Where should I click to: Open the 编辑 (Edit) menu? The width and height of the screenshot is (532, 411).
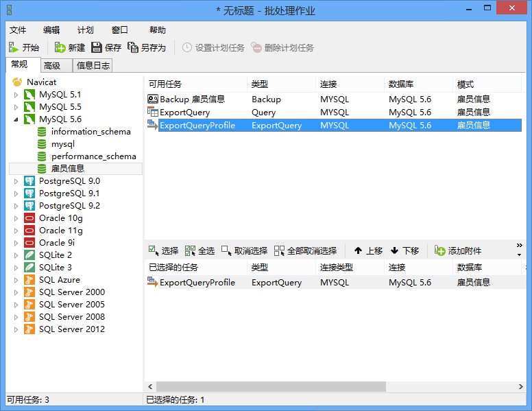(x=51, y=30)
